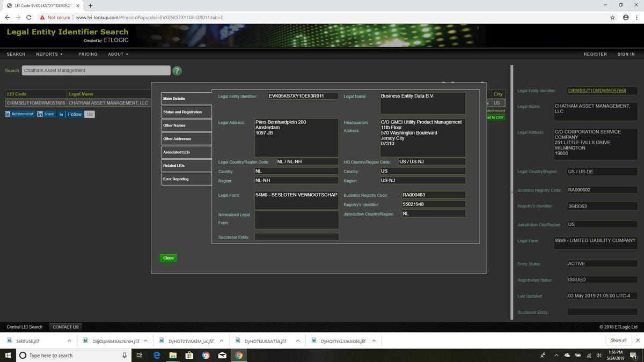Click the REGISTER link
This screenshot has height=362, width=644.
click(x=595, y=54)
